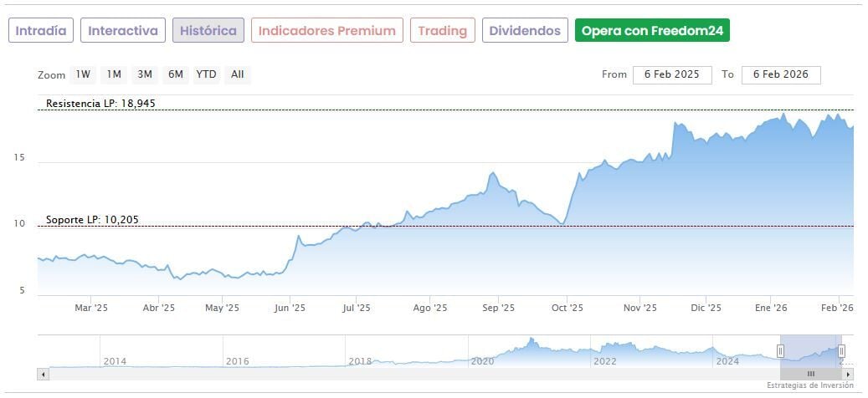Choose the YTD zoom range
Screen dimensions: 868x398
click(206, 74)
